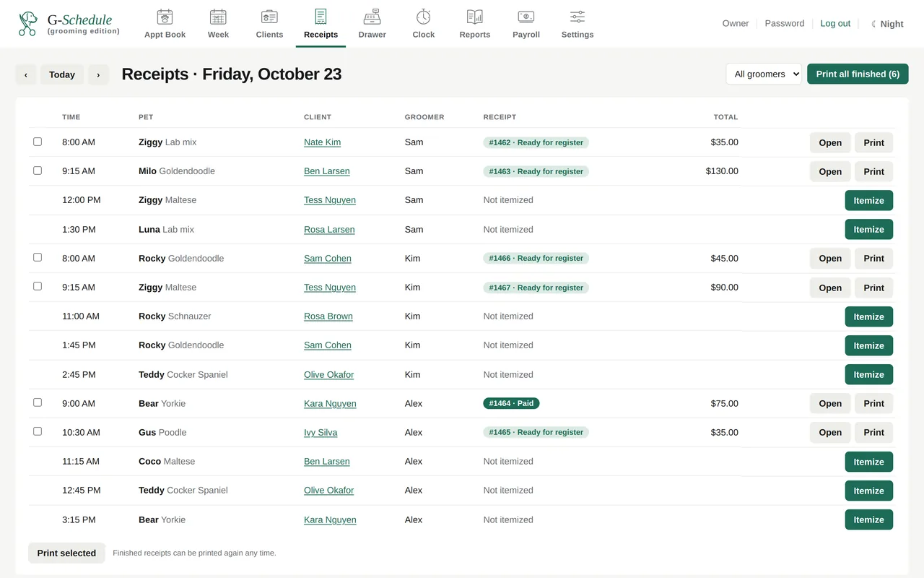This screenshot has height=578, width=924.
Task: Itemize Luna Lab mix 1:30 PM appointment
Action: pyautogui.click(x=868, y=229)
